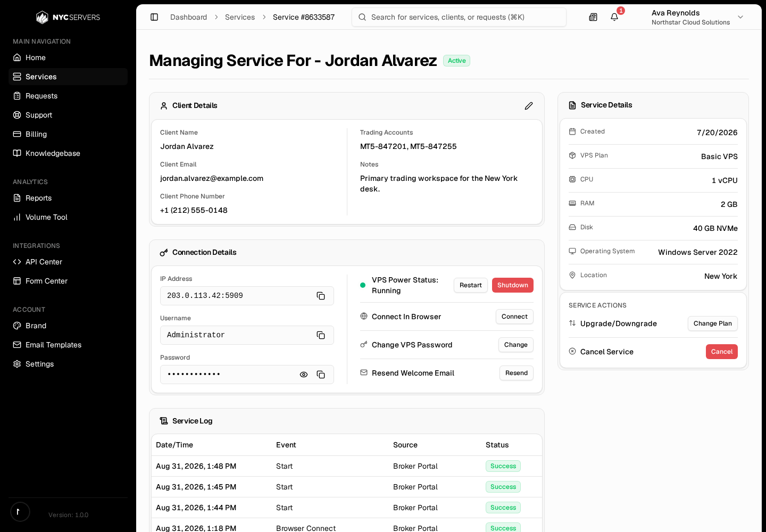Open Services in sidebar

click(x=68, y=77)
